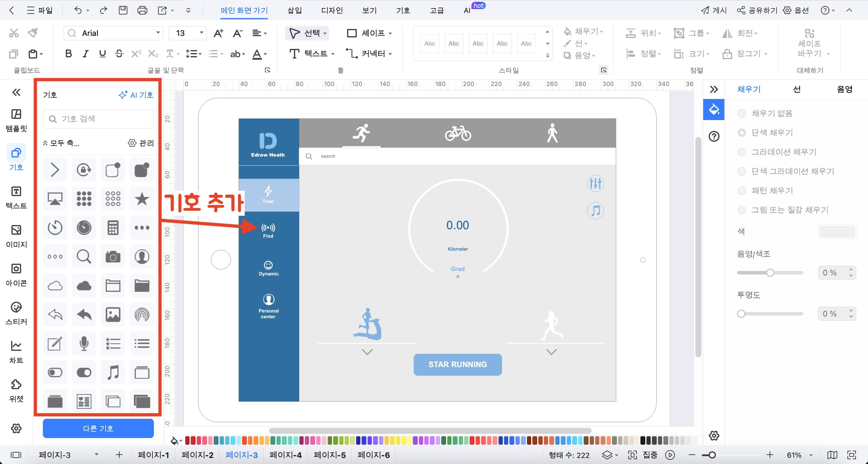
Task: Click the Format Painter brush icon
Action: pos(33,33)
